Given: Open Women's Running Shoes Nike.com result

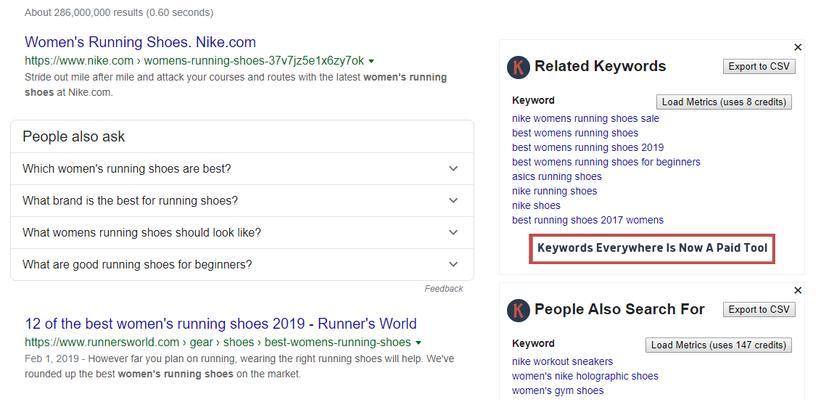Looking at the screenshot, I should click(140, 42).
